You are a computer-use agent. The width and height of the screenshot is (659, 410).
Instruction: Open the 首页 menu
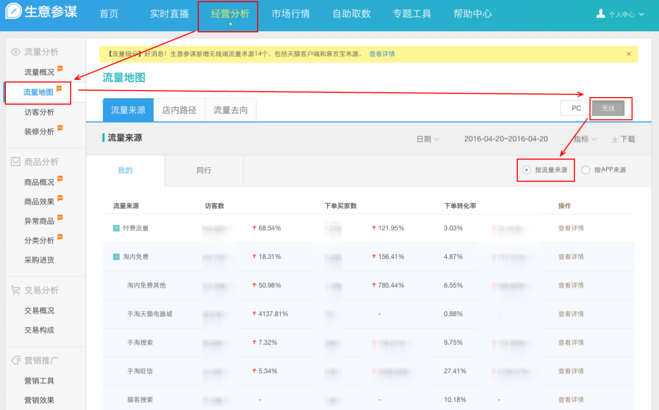click(109, 14)
